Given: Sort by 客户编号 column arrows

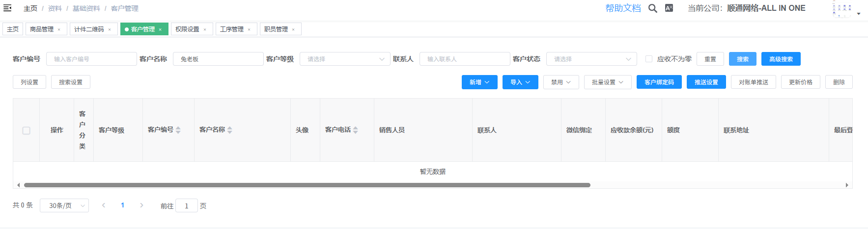Looking at the screenshot, I should 178,130.
